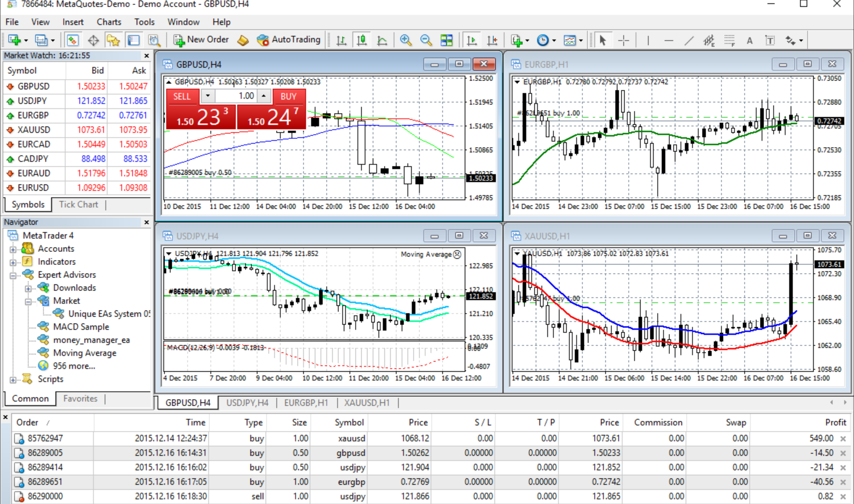Toggle Chart Shift button
The image size is (854, 504).
(x=492, y=40)
